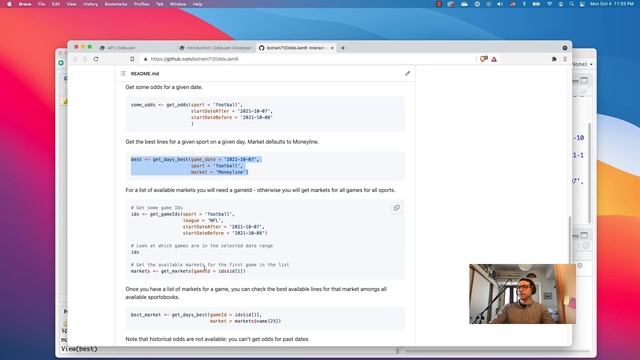Image resolution: width=640 pixels, height=360 pixels.
Task: Close the OddsJamR GitHub tab
Action: [332, 48]
